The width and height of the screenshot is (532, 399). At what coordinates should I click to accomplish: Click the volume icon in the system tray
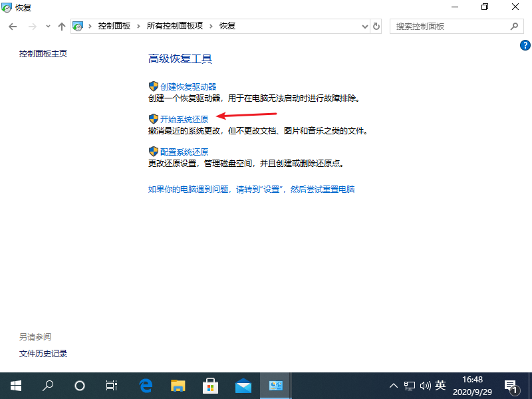coord(426,386)
